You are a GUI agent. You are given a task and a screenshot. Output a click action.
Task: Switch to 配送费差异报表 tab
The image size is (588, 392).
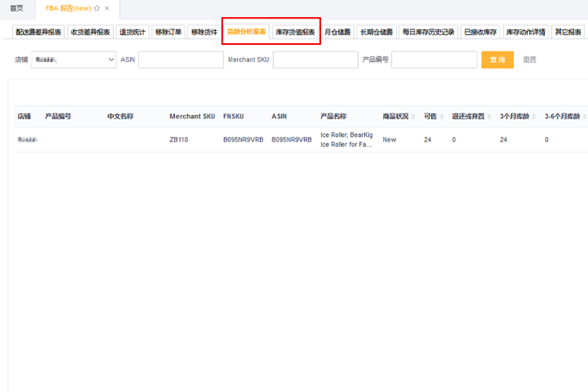(39, 32)
